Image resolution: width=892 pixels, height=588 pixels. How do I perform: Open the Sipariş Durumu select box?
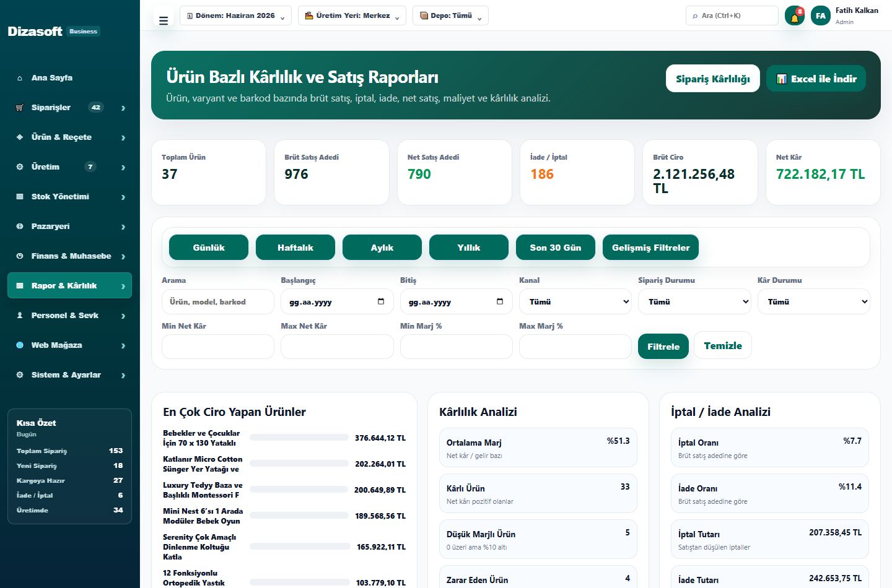point(694,301)
